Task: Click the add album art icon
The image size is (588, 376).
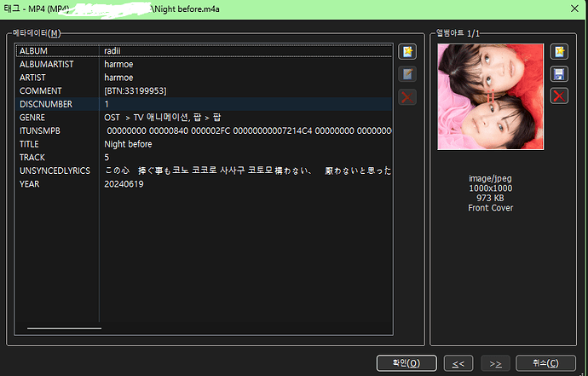Action: click(559, 52)
